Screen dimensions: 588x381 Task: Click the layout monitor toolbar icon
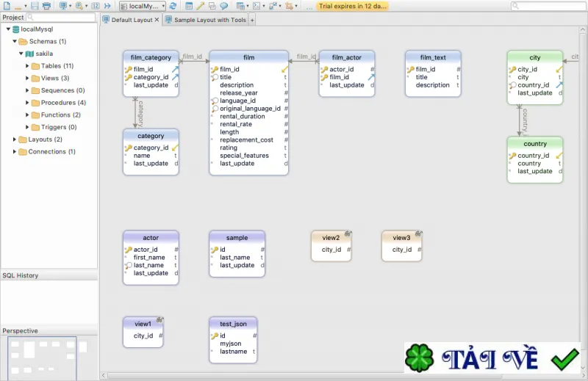[x=63, y=6]
